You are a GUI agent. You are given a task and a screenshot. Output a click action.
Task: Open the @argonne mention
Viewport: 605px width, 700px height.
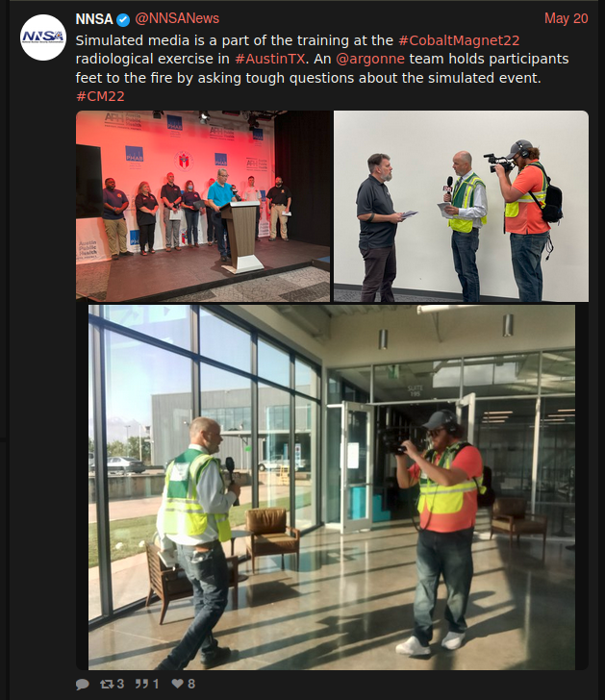pyautogui.click(x=370, y=59)
